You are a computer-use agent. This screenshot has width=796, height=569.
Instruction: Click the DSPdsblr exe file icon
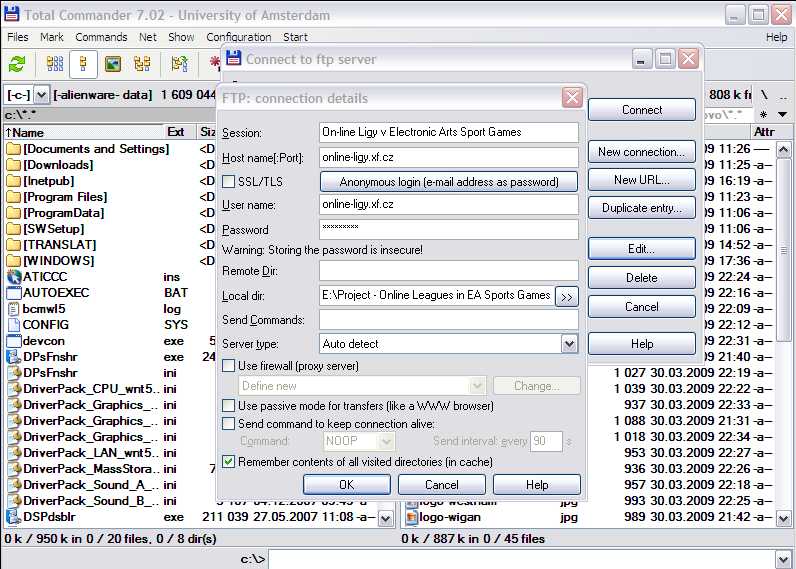[x=13, y=517]
